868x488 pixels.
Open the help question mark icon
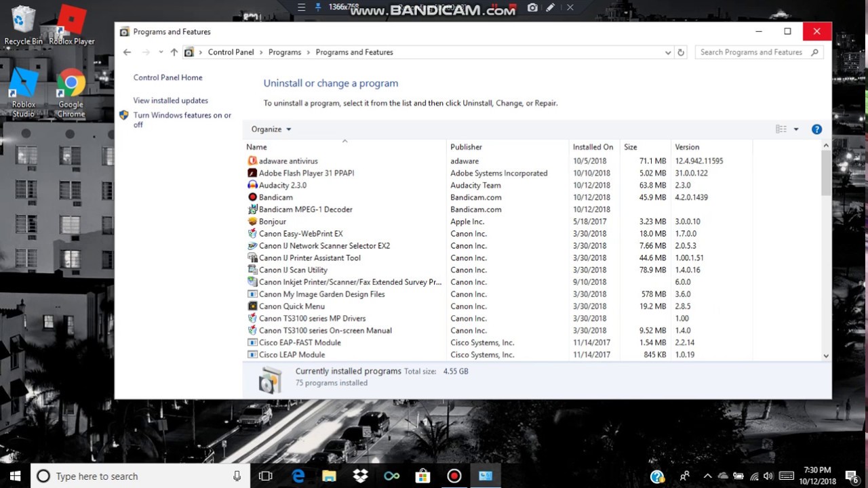point(816,129)
